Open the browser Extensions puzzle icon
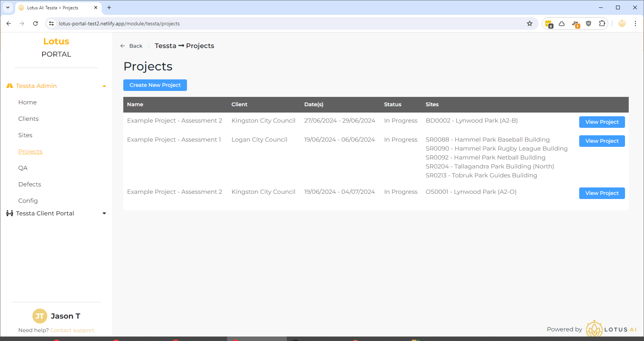 coord(602,23)
